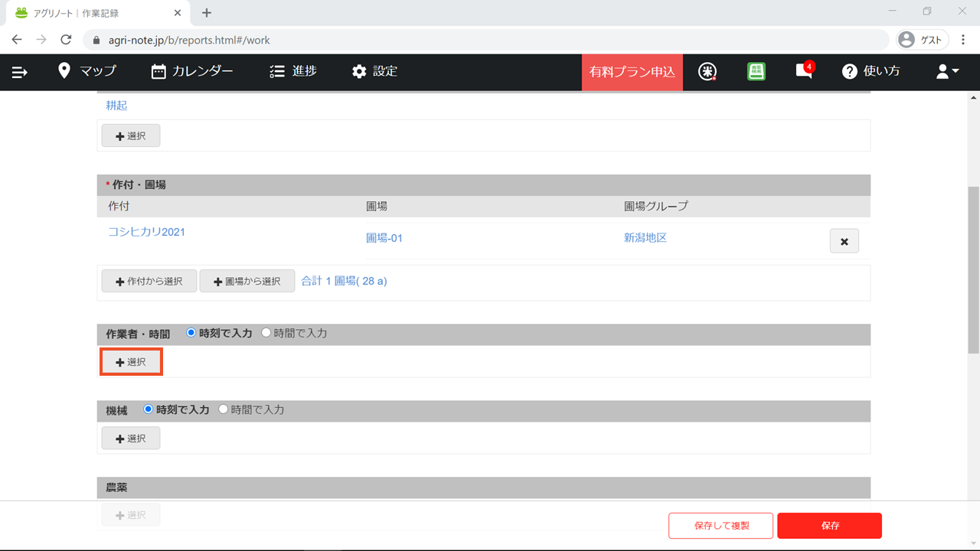Screen dimensions: 980x551
Task: Click the 使い方 help question icon
Action: tap(849, 71)
